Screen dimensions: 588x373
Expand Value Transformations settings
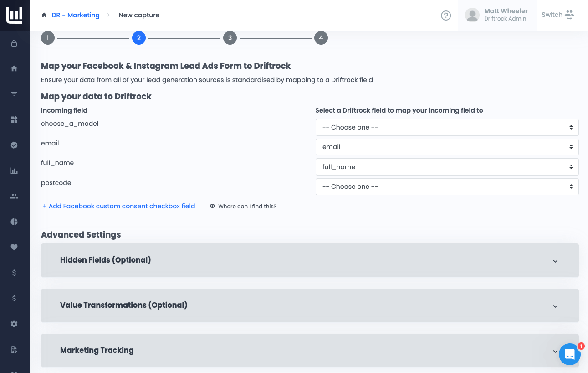point(310,305)
